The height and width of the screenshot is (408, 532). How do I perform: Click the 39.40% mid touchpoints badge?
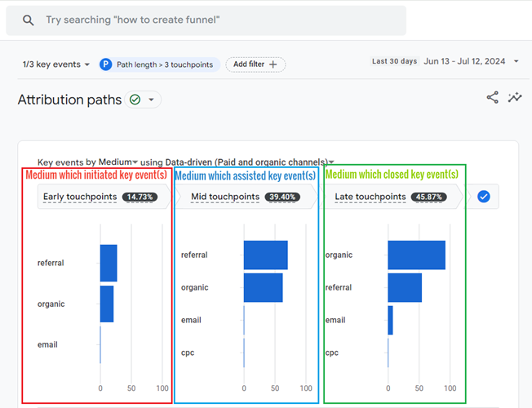pyautogui.click(x=282, y=197)
